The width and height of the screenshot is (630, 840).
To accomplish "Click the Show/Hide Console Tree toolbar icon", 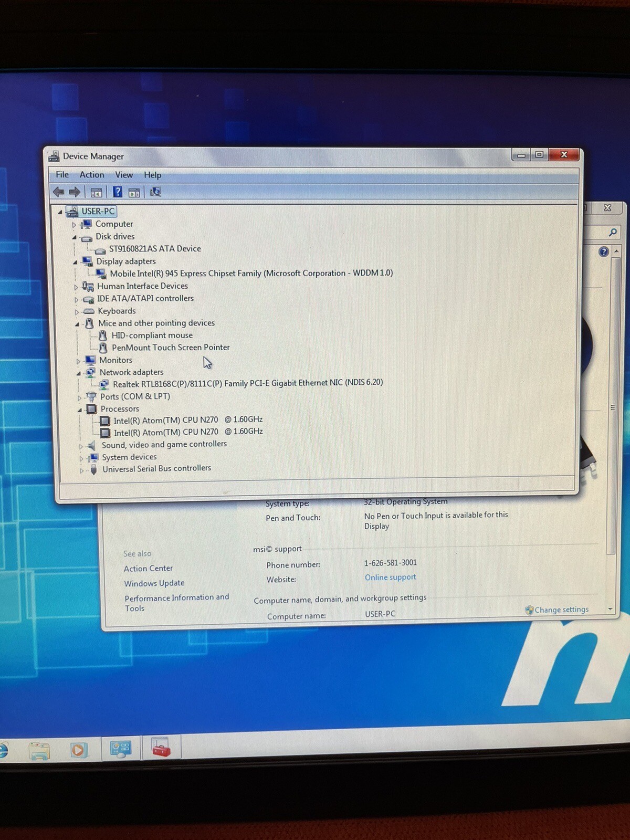I will 96,193.
